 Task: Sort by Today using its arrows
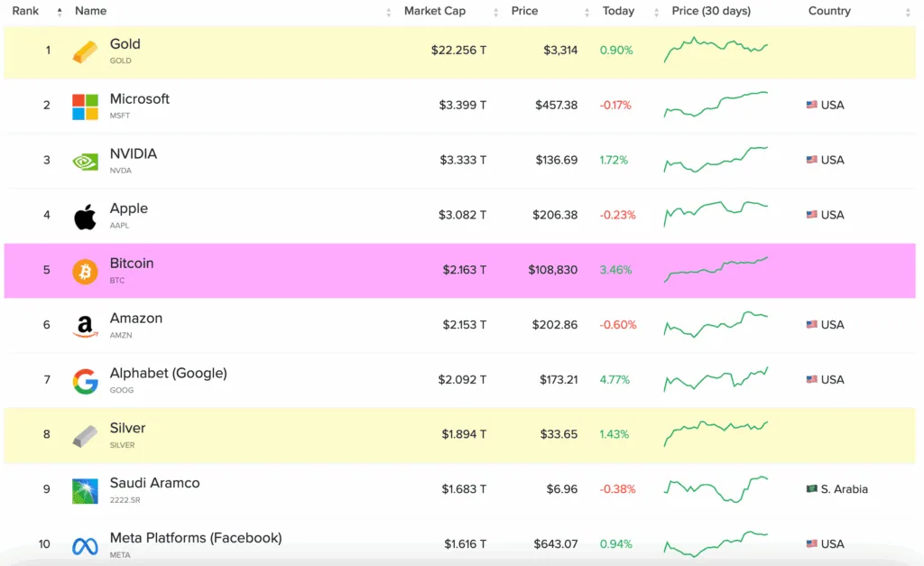click(656, 12)
